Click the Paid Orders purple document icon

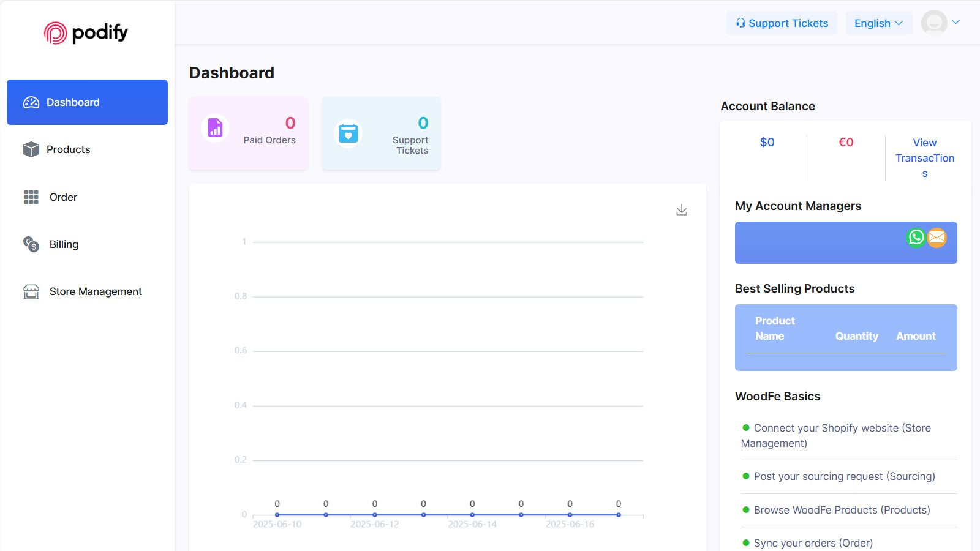(x=215, y=128)
